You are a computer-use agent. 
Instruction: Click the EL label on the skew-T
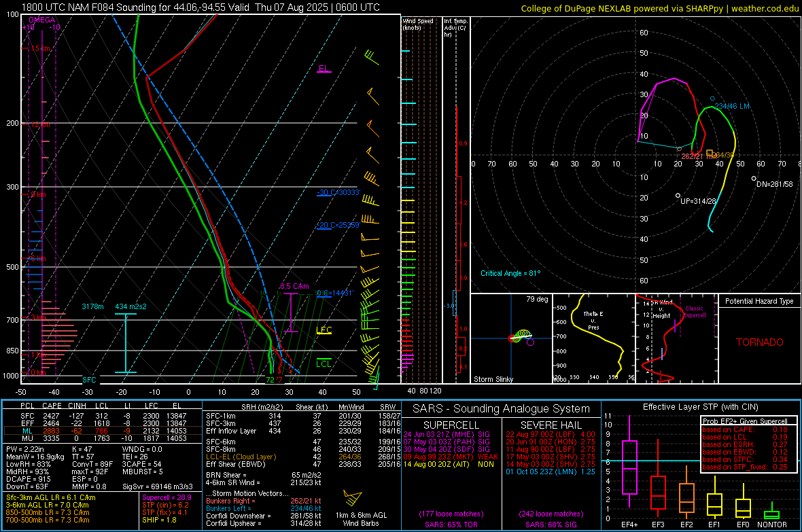[324, 69]
